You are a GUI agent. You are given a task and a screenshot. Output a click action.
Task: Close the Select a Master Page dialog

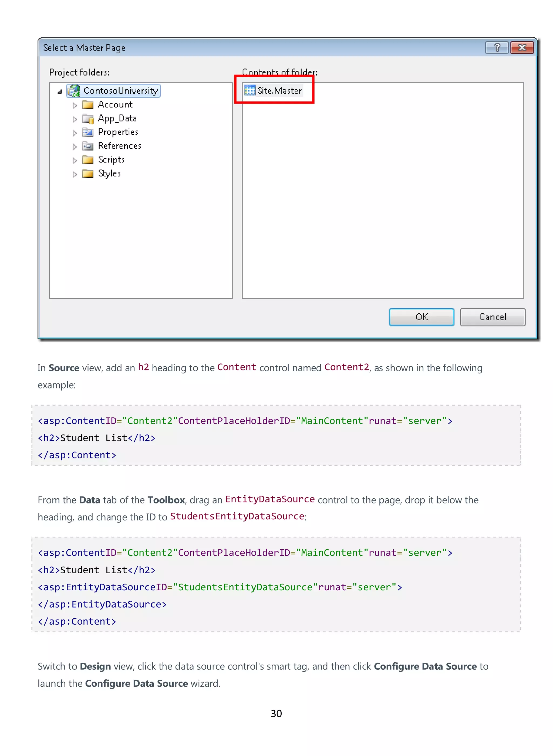(522, 47)
